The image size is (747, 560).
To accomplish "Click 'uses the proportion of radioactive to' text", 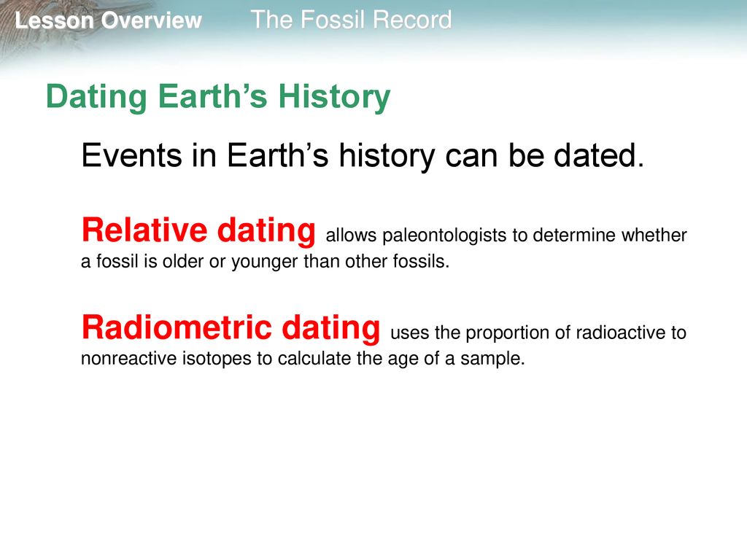I will (538, 332).
